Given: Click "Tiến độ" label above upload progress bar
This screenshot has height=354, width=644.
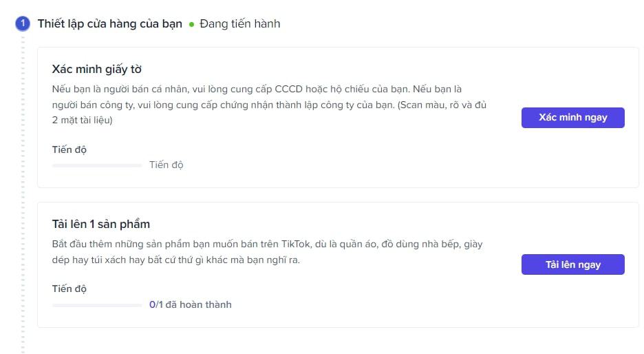Looking at the screenshot, I should 69,289.
